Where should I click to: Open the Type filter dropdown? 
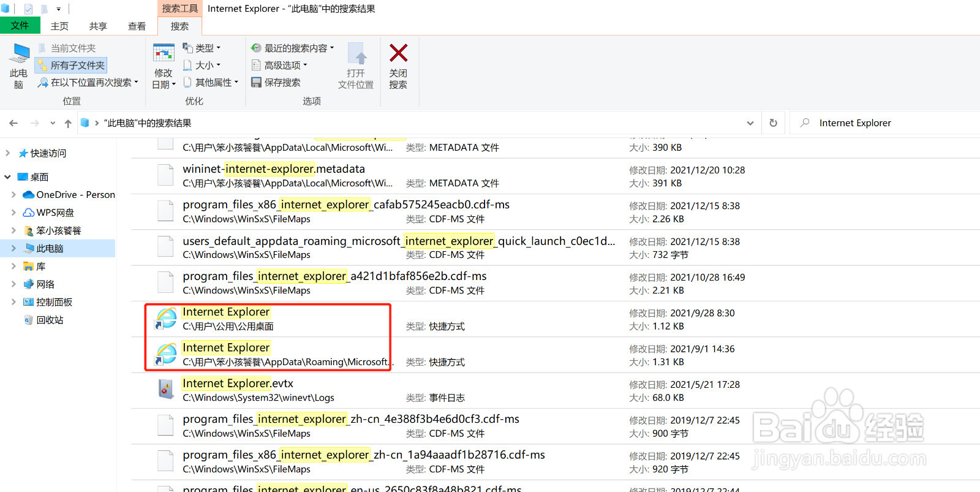coord(202,48)
